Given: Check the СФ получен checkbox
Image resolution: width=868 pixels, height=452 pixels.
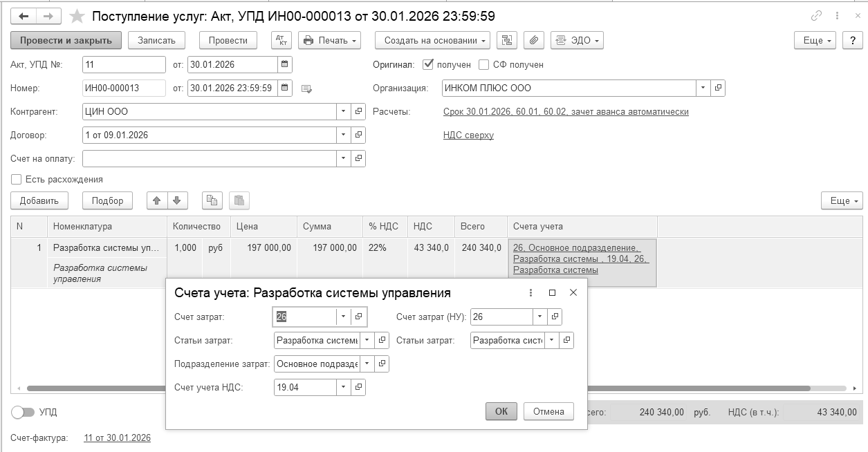Looking at the screenshot, I should (484, 64).
